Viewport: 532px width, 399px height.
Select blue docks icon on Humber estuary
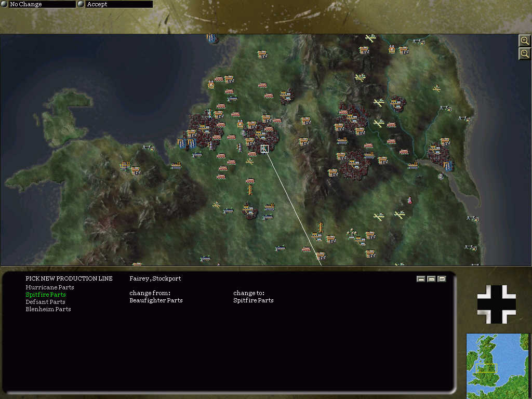coord(448,166)
